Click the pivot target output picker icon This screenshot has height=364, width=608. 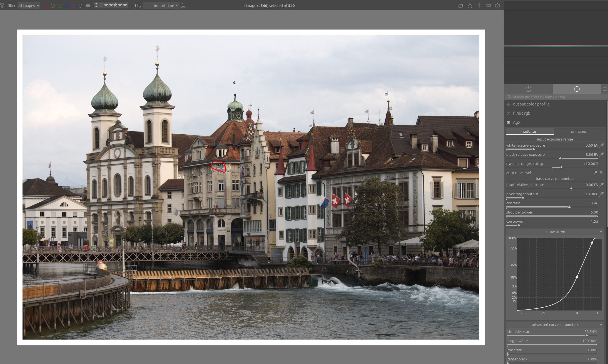[601, 194]
